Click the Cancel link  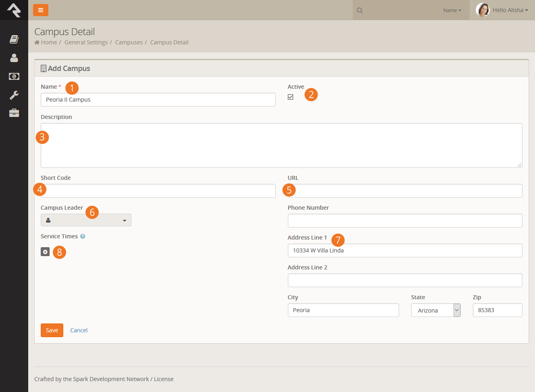point(79,330)
